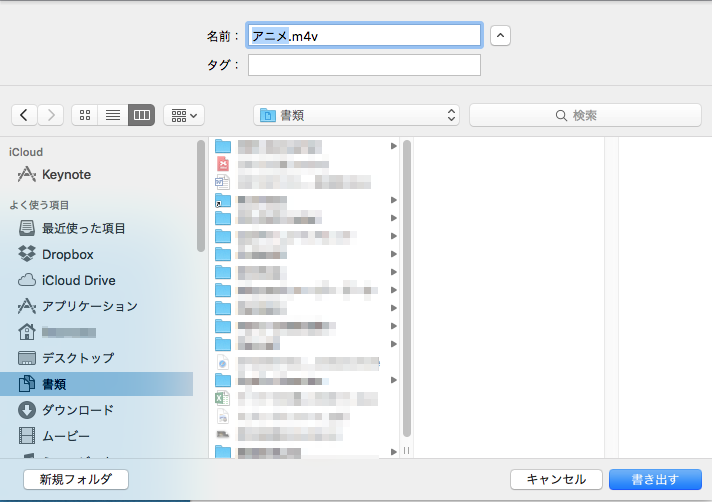Select column view mode

coord(142,115)
